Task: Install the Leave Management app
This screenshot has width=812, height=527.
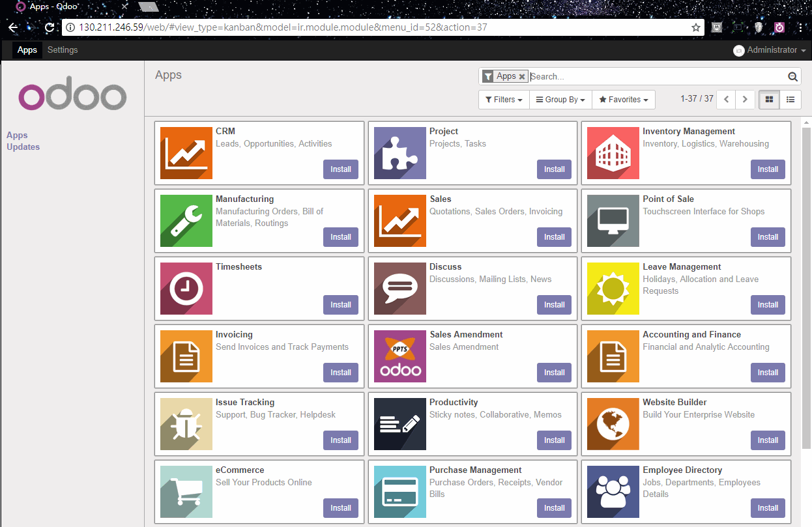Action: pyautogui.click(x=768, y=305)
